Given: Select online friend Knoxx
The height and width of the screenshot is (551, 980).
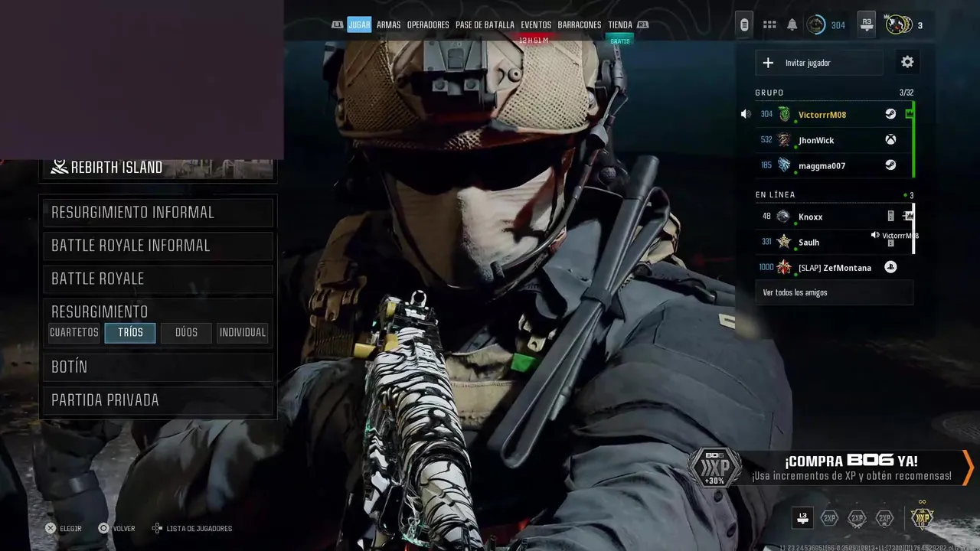Looking at the screenshot, I should (x=810, y=217).
